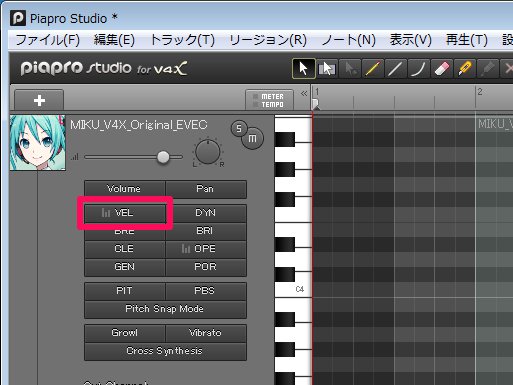Click the Vibrato button
The width and height of the screenshot is (513, 385).
tap(206, 333)
